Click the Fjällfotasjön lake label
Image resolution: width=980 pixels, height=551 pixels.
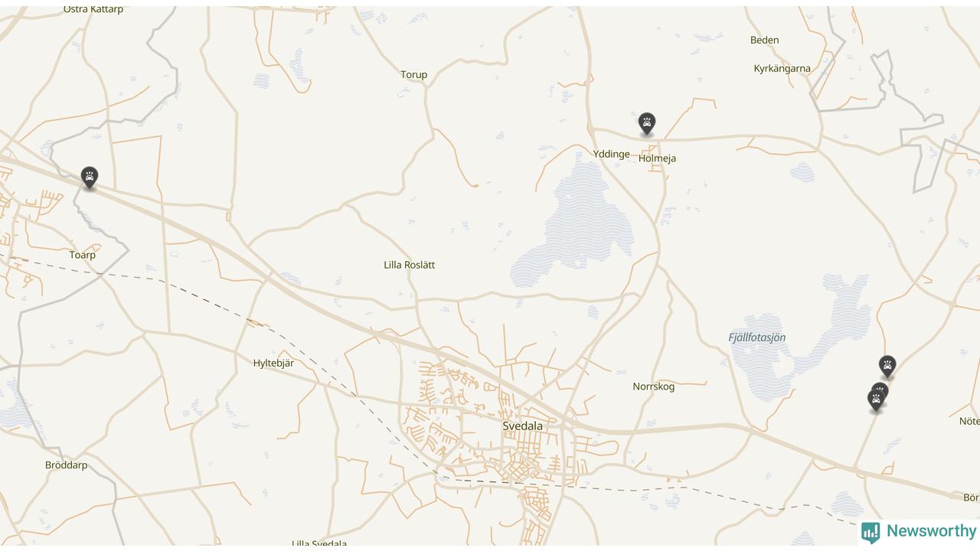756,337
